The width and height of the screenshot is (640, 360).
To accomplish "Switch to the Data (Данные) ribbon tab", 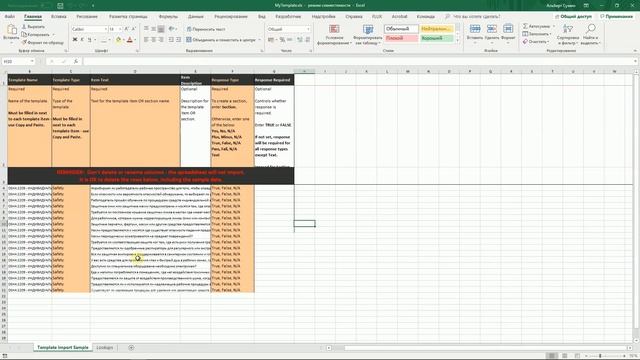I will coord(196,16).
